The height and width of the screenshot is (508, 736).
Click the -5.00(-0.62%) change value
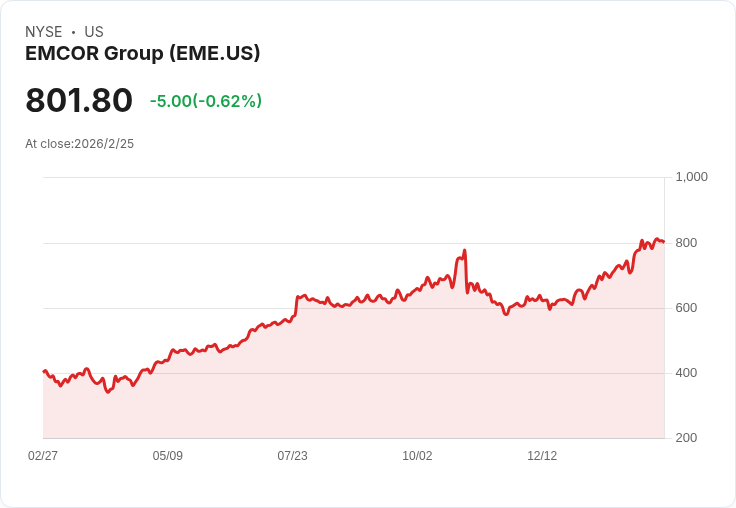(x=206, y=101)
